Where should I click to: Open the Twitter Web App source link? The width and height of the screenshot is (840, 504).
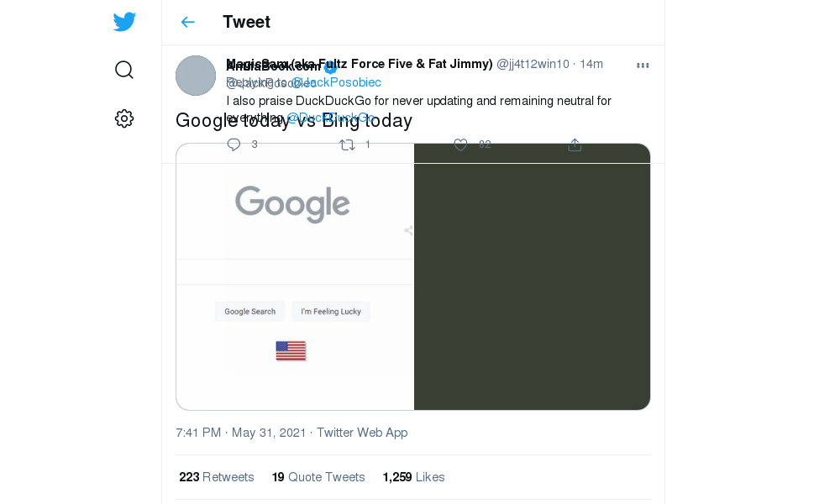[x=362, y=433]
